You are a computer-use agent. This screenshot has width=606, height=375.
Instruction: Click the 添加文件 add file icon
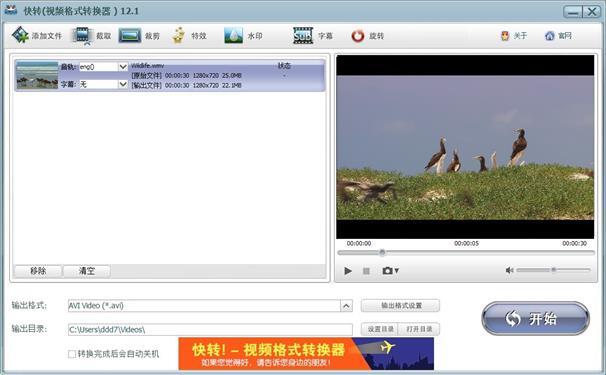[x=20, y=35]
